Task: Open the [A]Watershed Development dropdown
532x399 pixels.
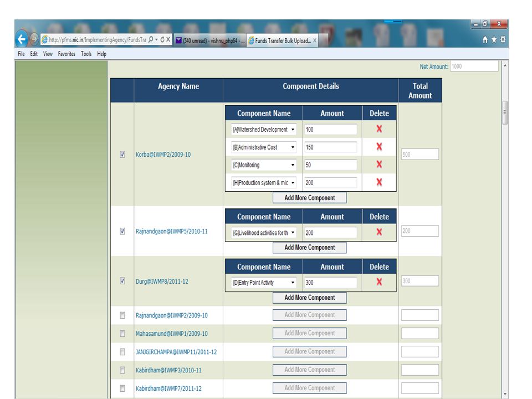Action: tap(264, 129)
